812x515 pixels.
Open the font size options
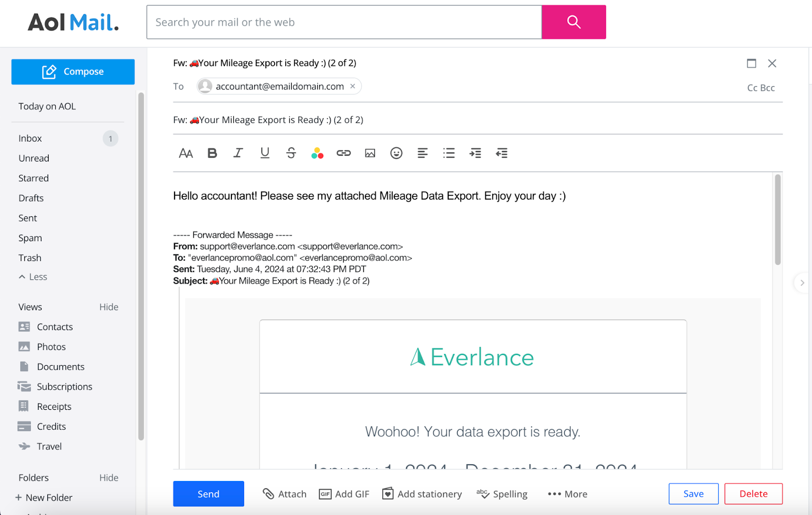coord(186,153)
